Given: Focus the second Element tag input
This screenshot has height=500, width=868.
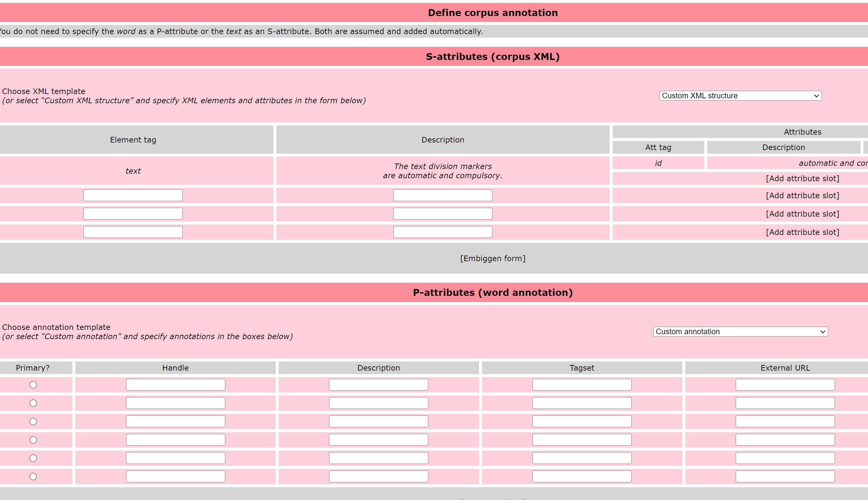Looking at the screenshot, I should pos(133,214).
